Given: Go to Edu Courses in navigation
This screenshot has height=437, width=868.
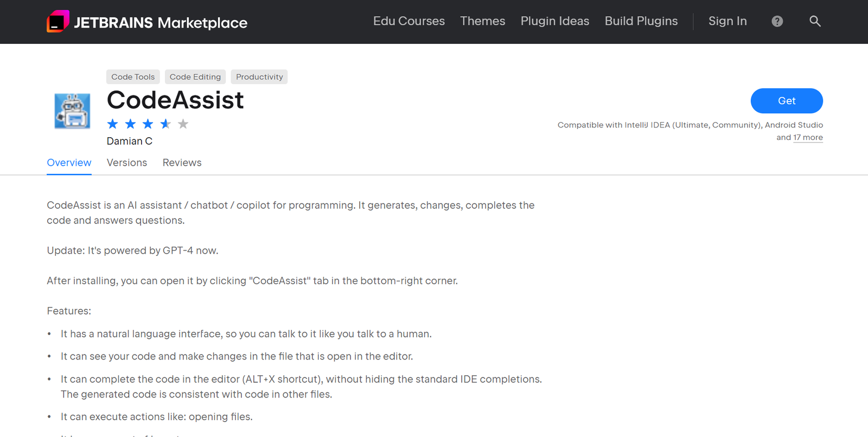Looking at the screenshot, I should click(409, 21).
